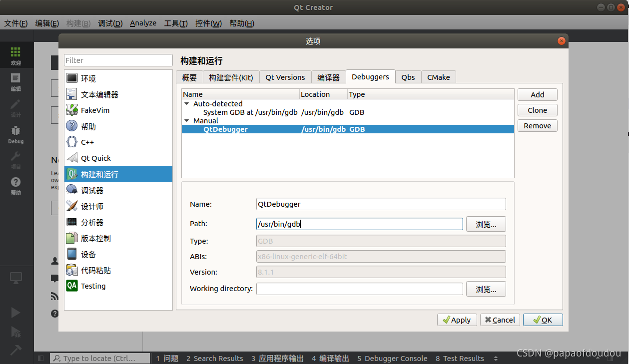Screen dimensions: 629x364
Task: Open the Welcome mode in the sidebar
Action: tap(16, 55)
